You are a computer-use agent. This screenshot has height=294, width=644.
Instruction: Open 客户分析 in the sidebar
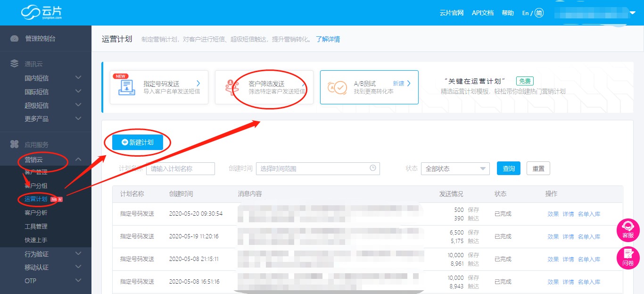[x=36, y=213]
